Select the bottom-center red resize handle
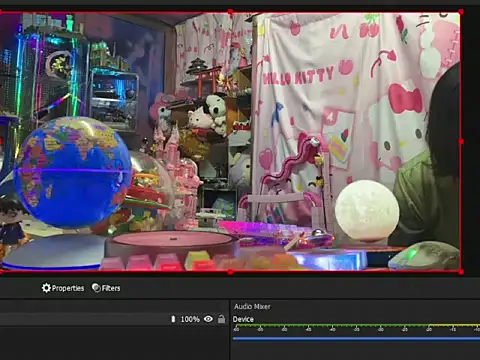This screenshot has width=480, height=360. point(230,272)
